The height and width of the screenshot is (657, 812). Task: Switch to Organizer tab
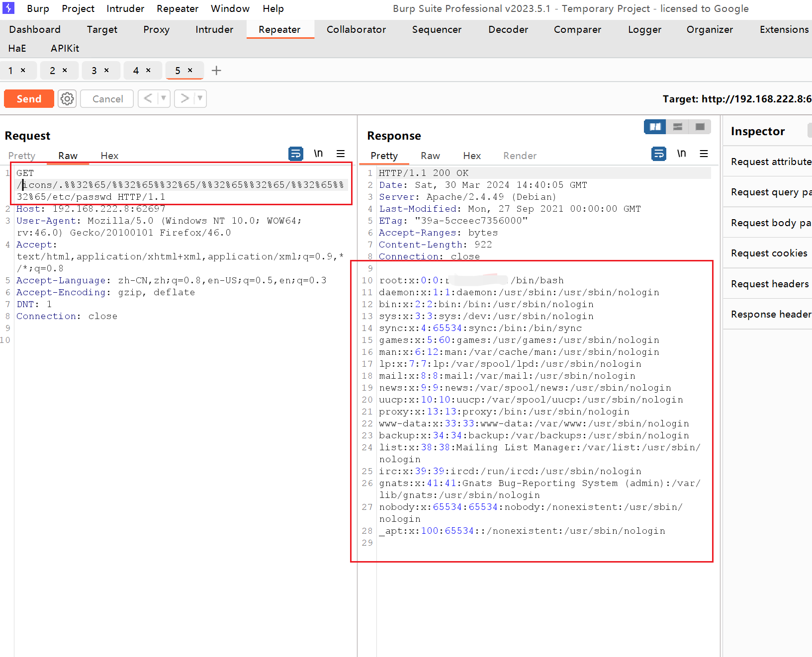pyautogui.click(x=710, y=29)
